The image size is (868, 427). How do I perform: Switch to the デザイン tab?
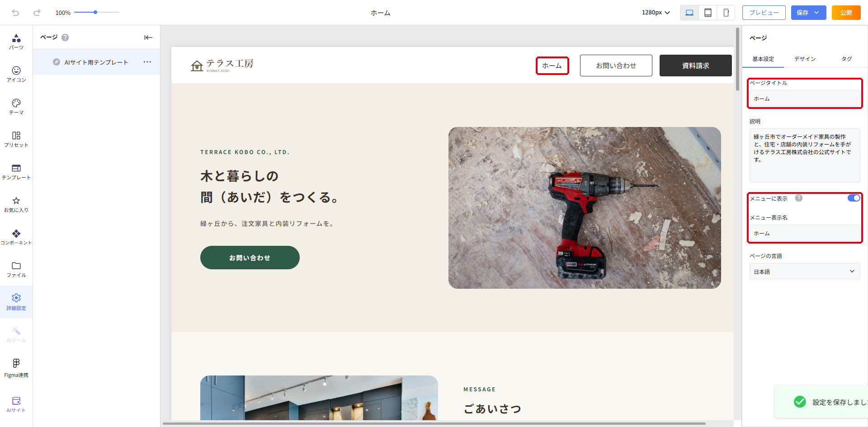point(805,59)
